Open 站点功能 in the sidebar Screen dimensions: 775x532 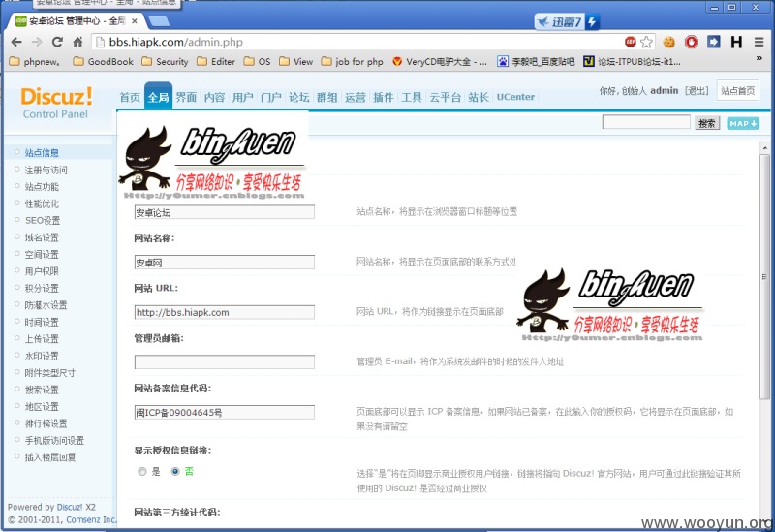tap(42, 187)
